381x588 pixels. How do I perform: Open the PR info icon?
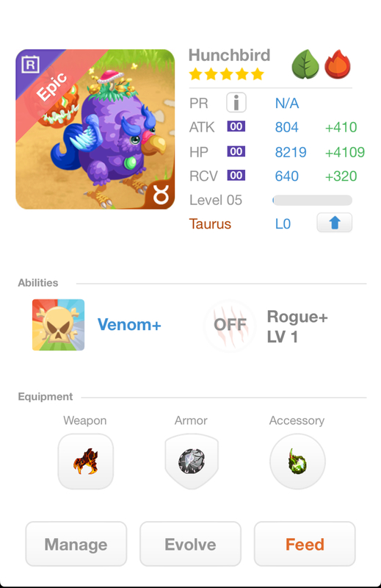[236, 102]
